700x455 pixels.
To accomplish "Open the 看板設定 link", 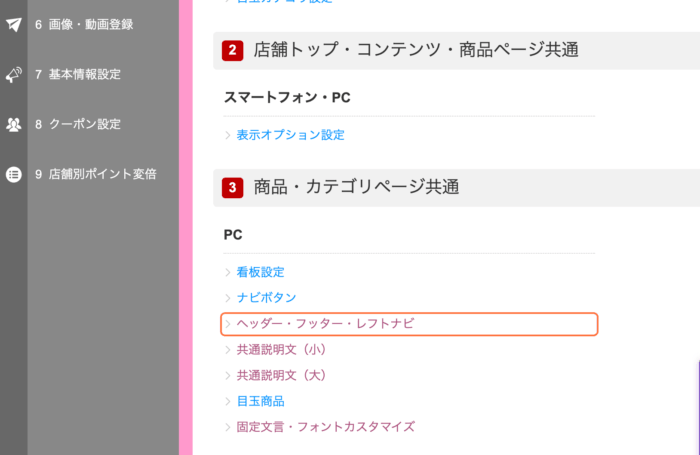I will tap(260, 272).
